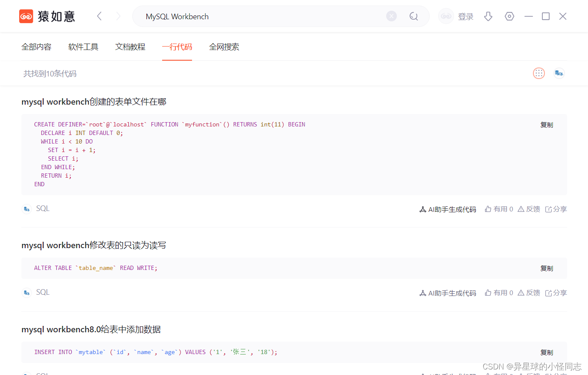The width and height of the screenshot is (588, 375).
Task: Click the line SET i = i + 1;
Action: point(72,150)
